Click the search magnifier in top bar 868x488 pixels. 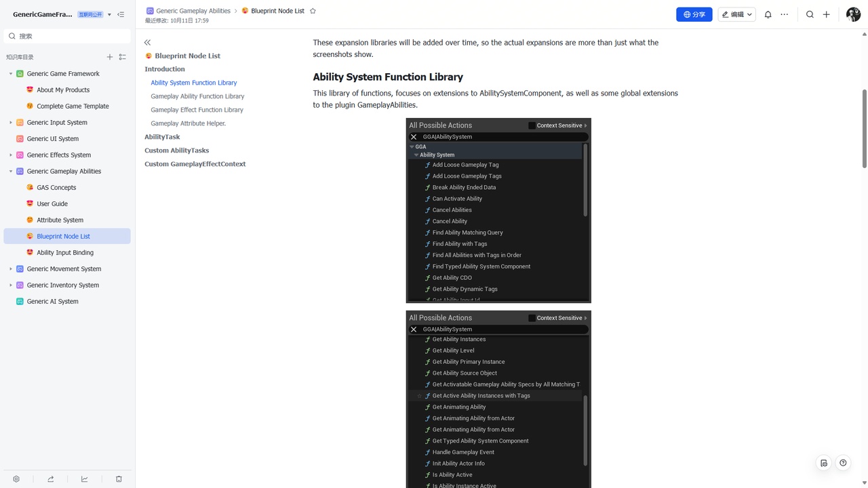(810, 14)
